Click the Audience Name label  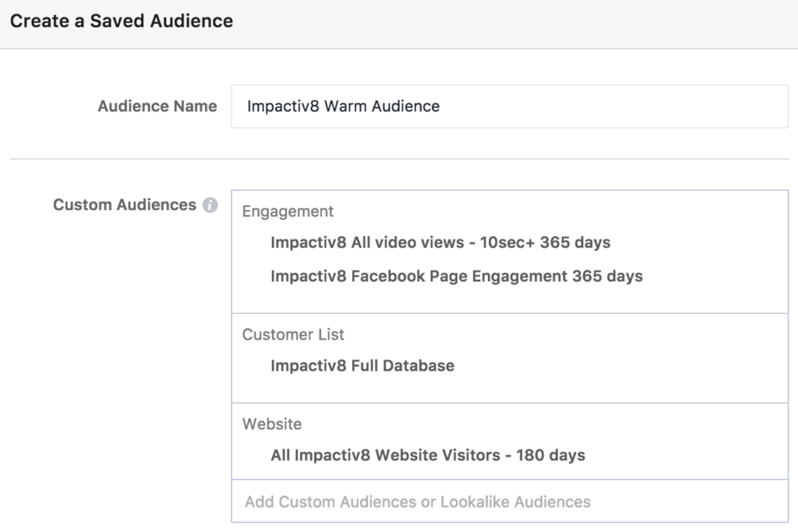(x=157, y=107)
